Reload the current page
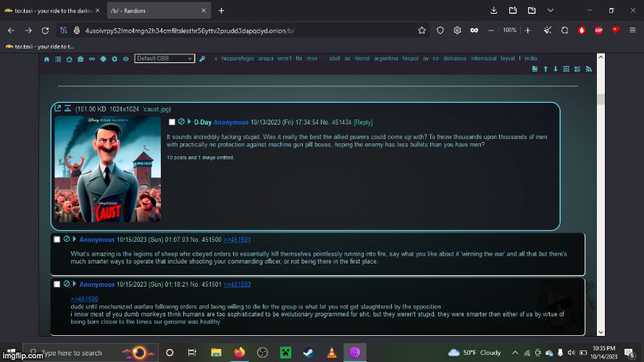The height and width of the screenshot is (362, 644). (45, 30)
